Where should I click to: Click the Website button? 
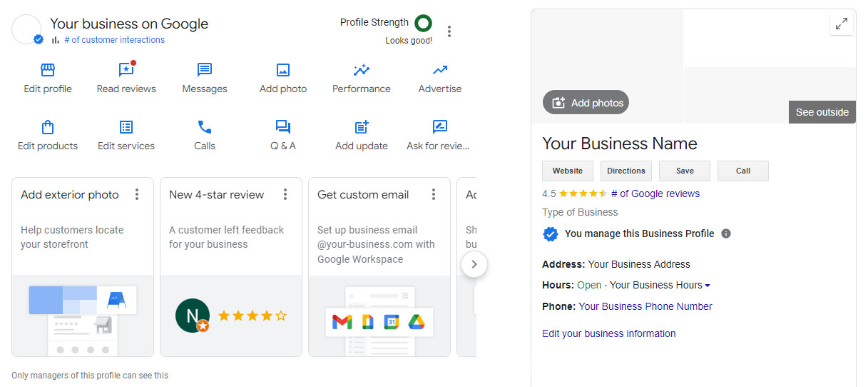[x=568, y=171]
